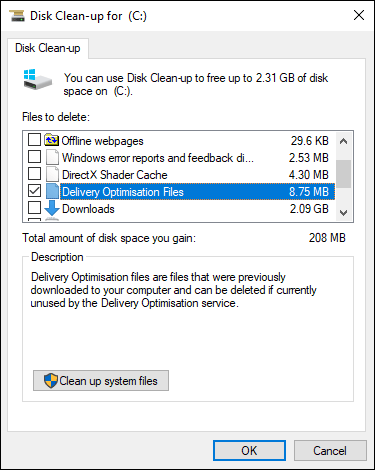375x470 pixels.
Task: Select the Disk Clean-up tab
Action: (48, 48)
